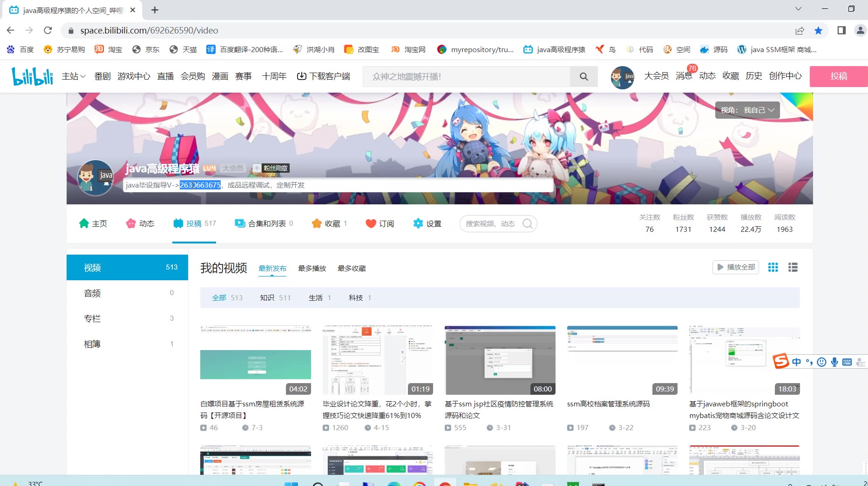
Task: Open 创作中心 link
Action: pyautogui.click(x=785, y=76)
